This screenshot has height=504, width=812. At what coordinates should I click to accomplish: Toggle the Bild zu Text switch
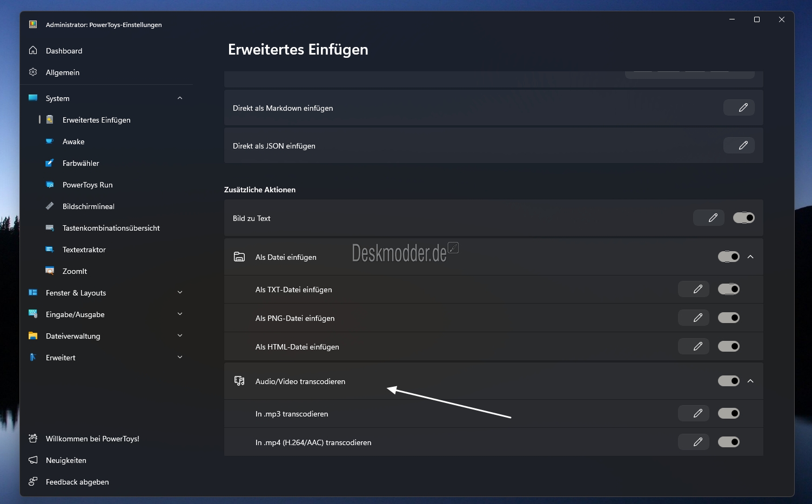(x=744, y=218)
